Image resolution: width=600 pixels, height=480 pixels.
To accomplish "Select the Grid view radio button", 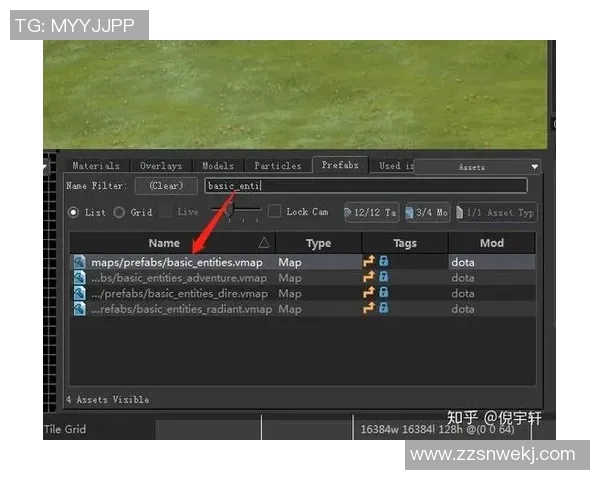I will tap(119, 212).
